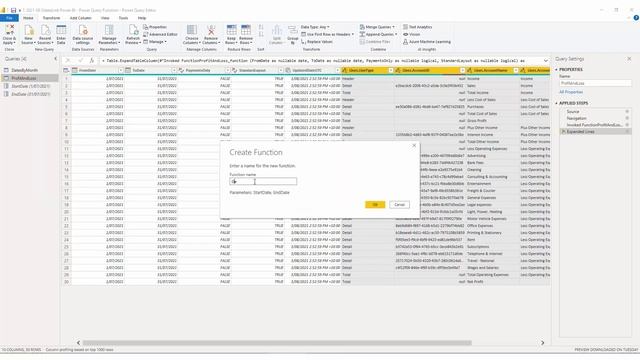Select the ProfitAndLoss query

tap(29, 78)
